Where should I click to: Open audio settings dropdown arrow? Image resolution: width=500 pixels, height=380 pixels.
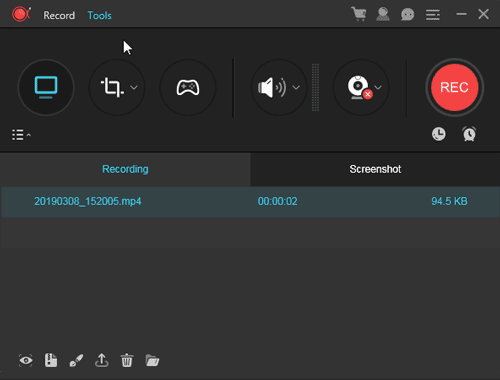click(296, 88)
